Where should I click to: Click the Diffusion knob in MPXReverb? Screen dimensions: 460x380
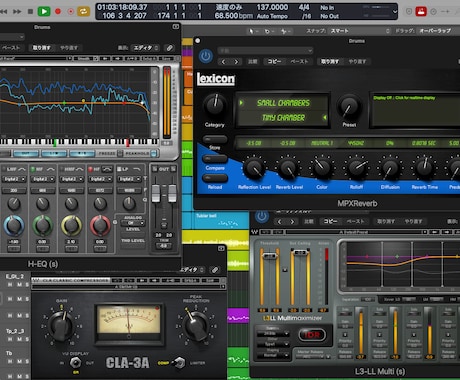tap(390, 168)
